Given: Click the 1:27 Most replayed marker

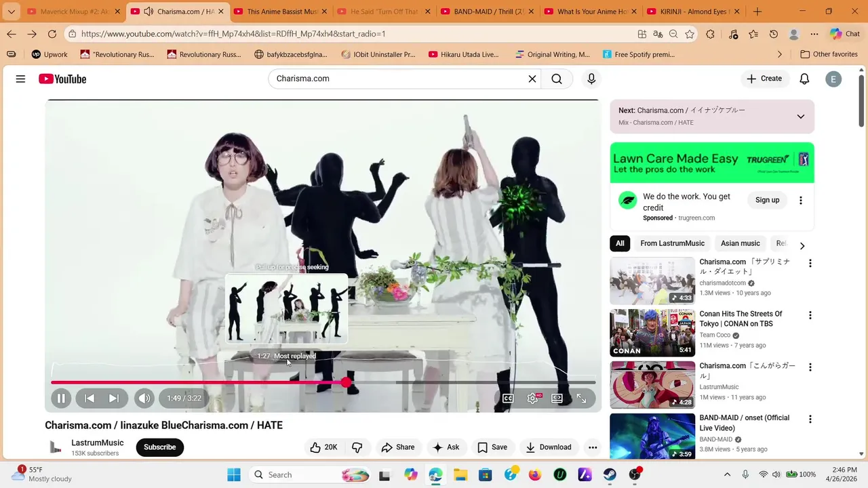Looking at the screenshot, I should pyautogui.click(x=286, y=356).
